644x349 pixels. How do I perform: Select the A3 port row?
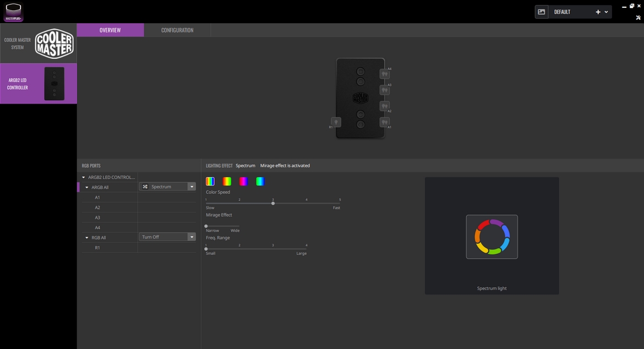coord(139,217)
